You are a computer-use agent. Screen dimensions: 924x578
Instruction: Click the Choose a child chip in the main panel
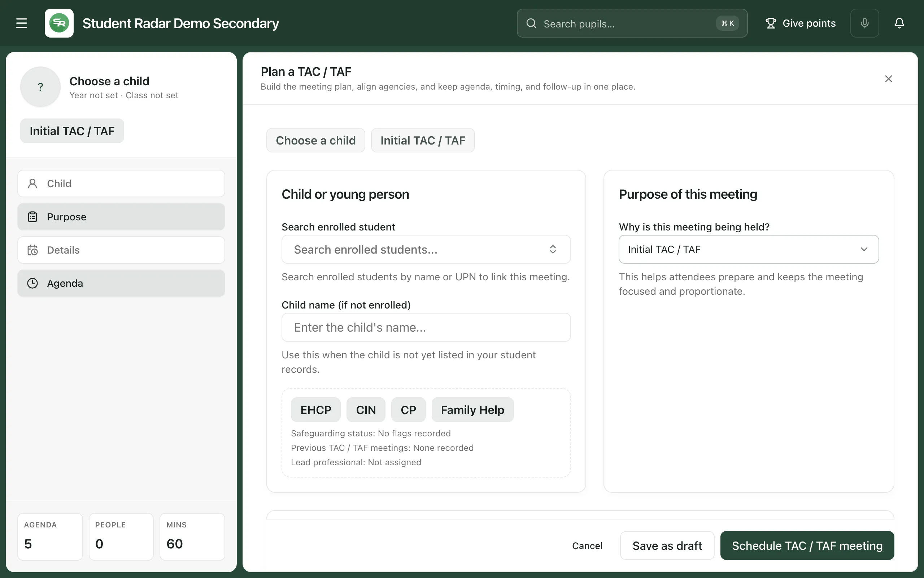[x=316, y=140]
